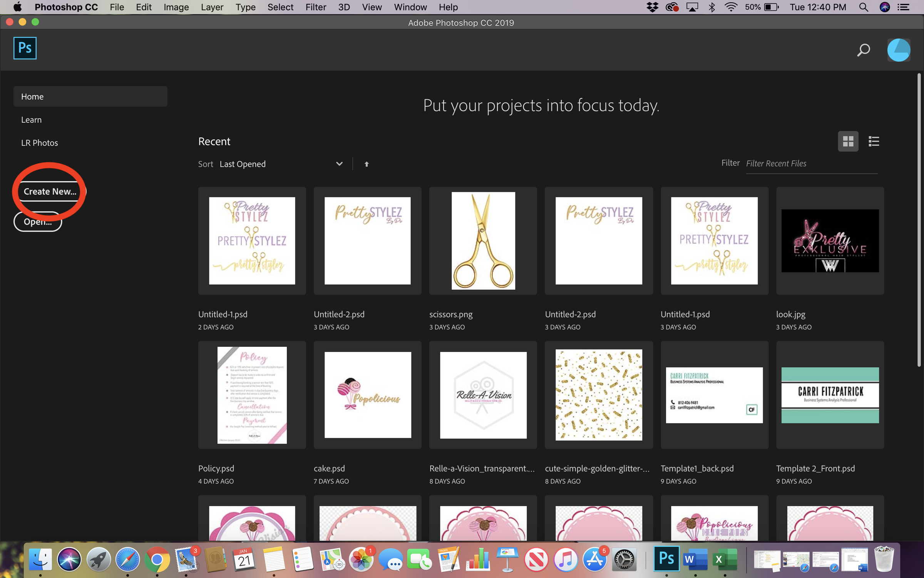Viewport: 924px width, 578px height.
Task: Open the search magnifier in header
Action: tap(863, 50)
